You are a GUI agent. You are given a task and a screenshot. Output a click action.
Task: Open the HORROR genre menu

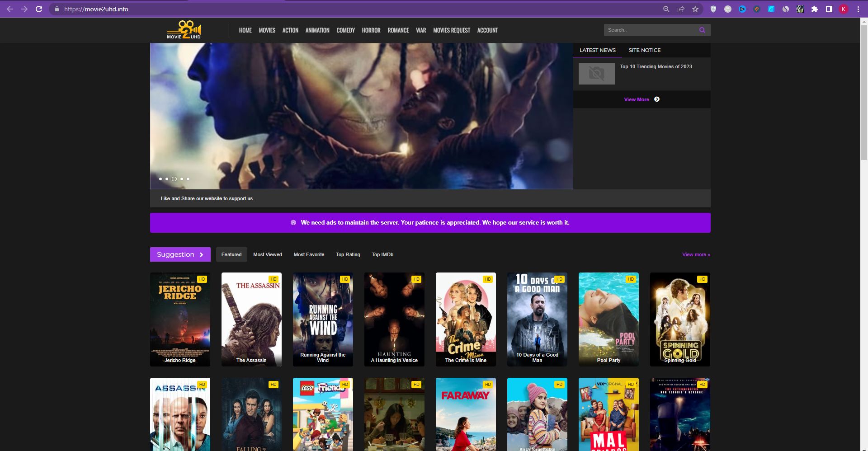click(x=371, y=30)
